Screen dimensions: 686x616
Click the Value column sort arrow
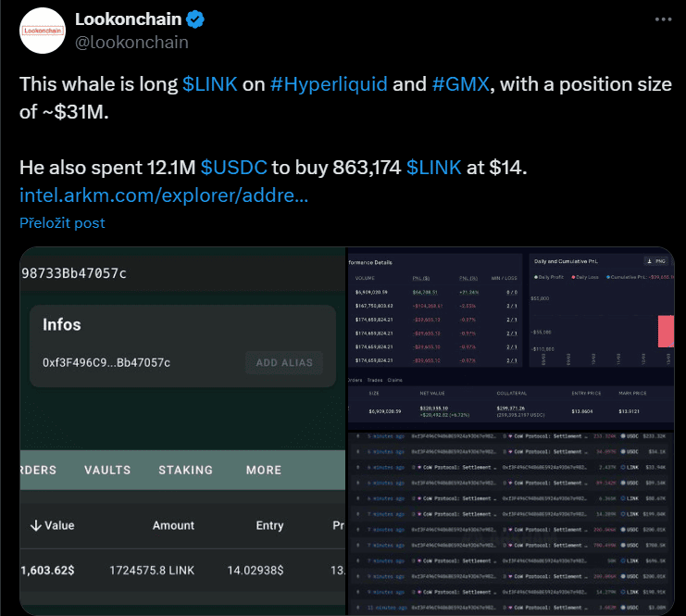(x=36, y=525)
